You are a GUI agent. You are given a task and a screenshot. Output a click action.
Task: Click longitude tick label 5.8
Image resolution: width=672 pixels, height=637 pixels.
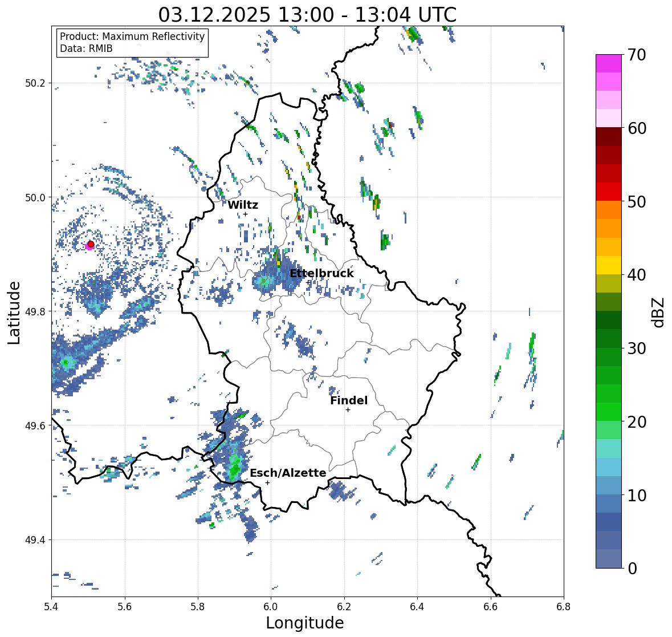(198, 607)
